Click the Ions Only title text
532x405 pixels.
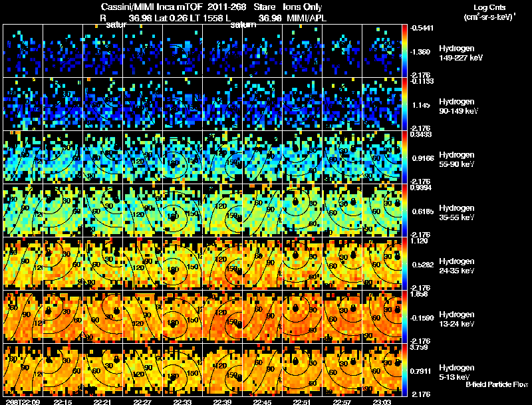(303, 7)
